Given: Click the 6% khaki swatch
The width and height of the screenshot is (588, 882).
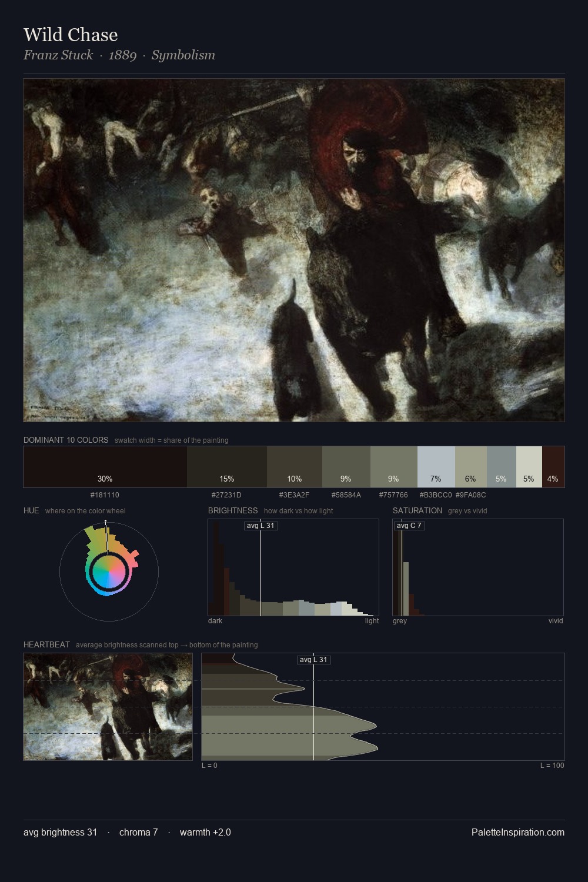Looking at the screenshot, I should pyautogui.click(x=471, y=467).
